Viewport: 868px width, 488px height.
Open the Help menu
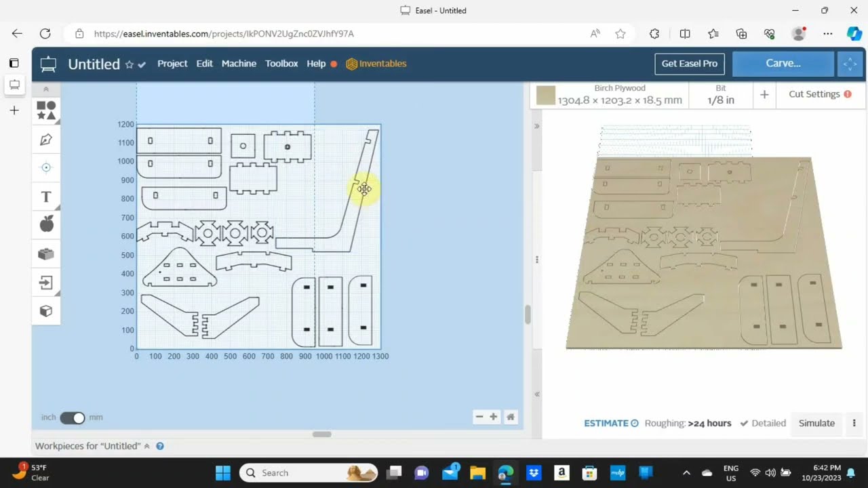(316, 64)
